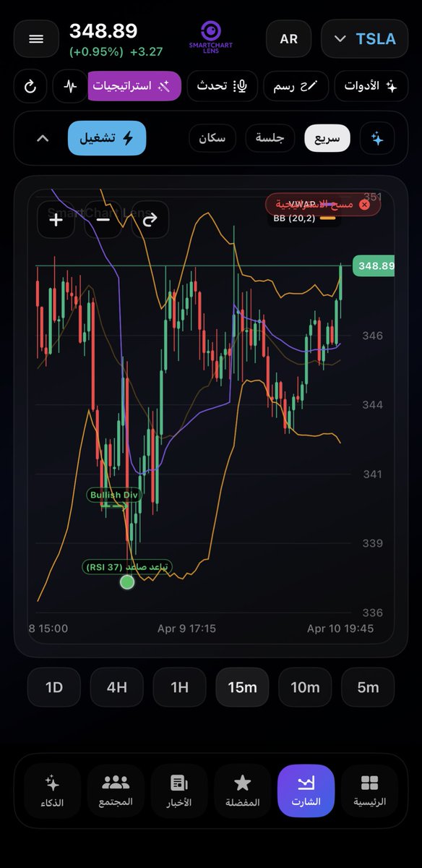The image size is (422, 868).
Task: Select the سريع strategy chip
Action: click(327, 138)
